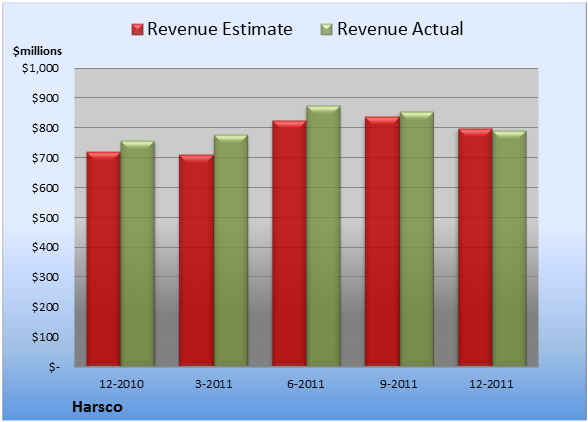Click the 12-2011 Revenue Actual green bar
Image resolution: width=588 pixels, height=422 pixels.
509,248
